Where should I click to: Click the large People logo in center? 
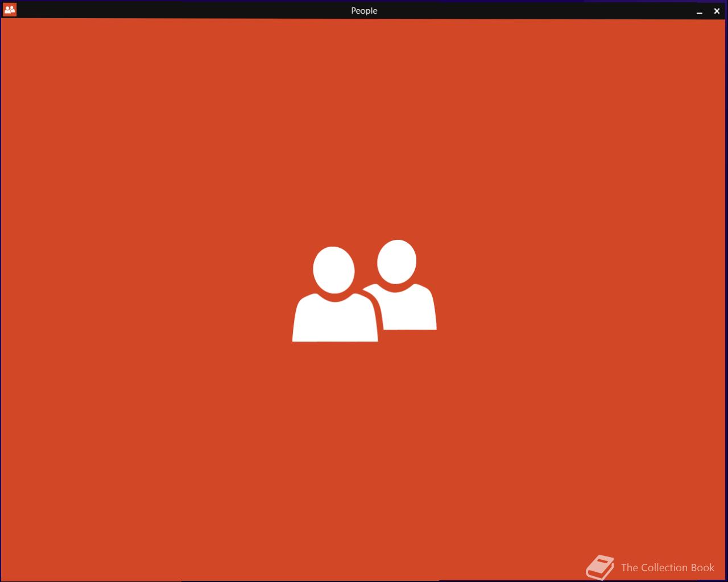(x=364, y=291)
